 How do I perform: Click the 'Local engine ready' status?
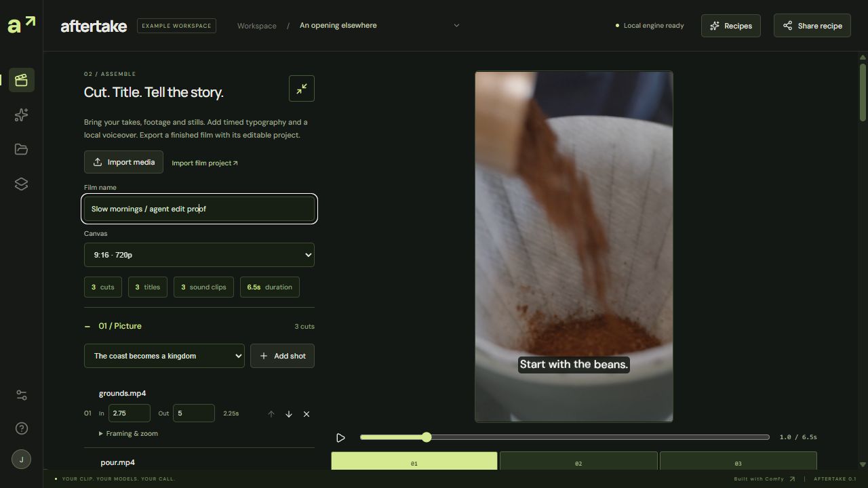point(650,26)
